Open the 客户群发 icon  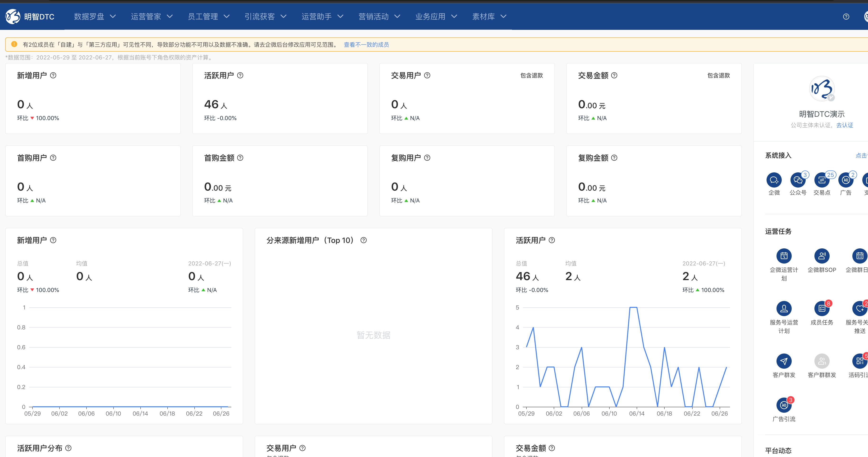point(784,361)
